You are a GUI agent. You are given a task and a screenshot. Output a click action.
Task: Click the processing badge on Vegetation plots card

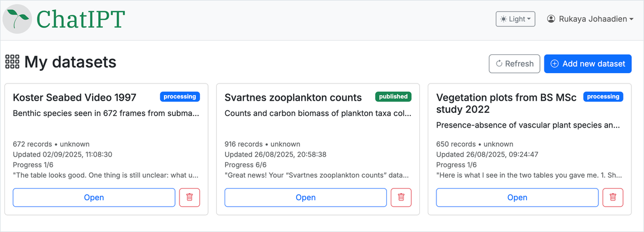tap(603, 97)
